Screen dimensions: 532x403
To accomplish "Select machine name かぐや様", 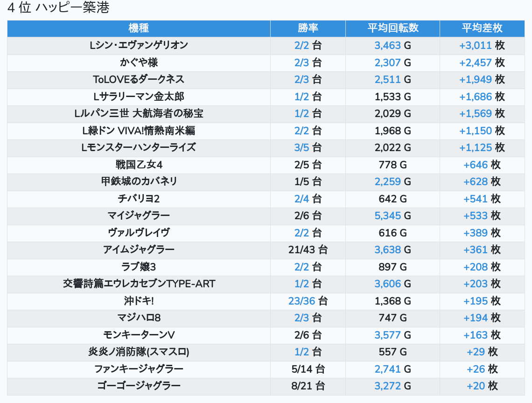I will click(139, 63).
